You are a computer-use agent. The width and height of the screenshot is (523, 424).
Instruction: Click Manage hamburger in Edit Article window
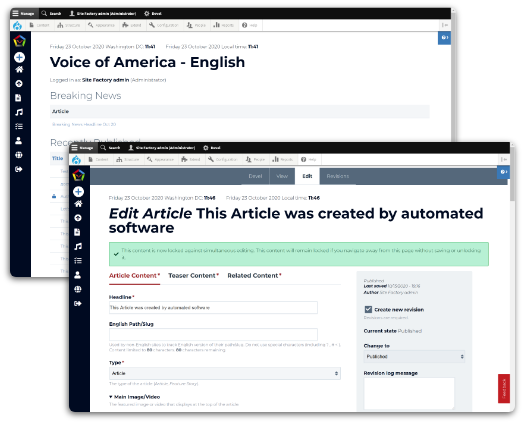click(82, 148)
